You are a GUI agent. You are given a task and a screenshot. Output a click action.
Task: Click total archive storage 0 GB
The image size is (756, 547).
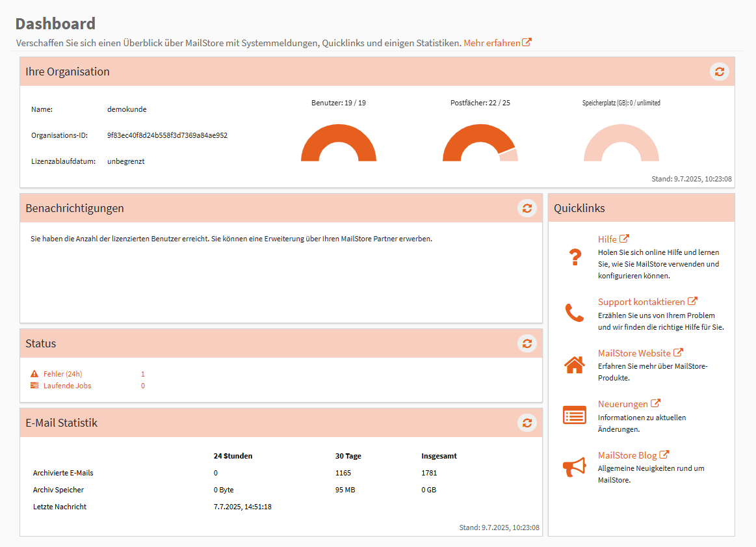click(428, 490)
